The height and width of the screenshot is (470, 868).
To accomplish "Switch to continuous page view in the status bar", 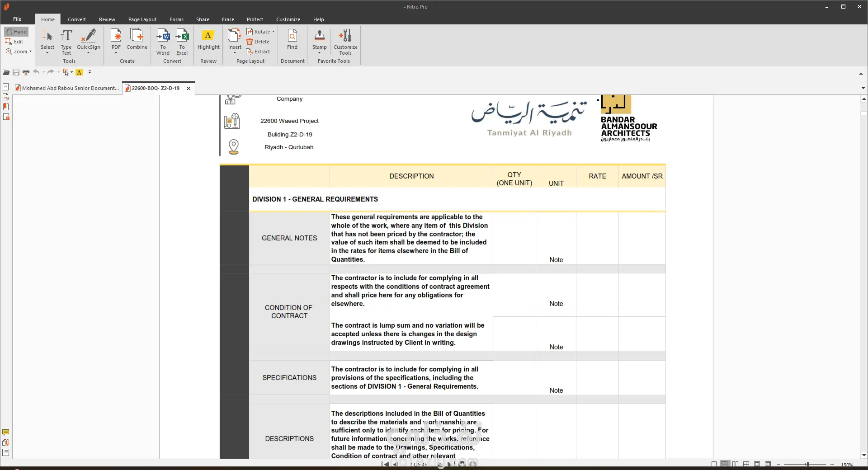I will coord(725,464).
